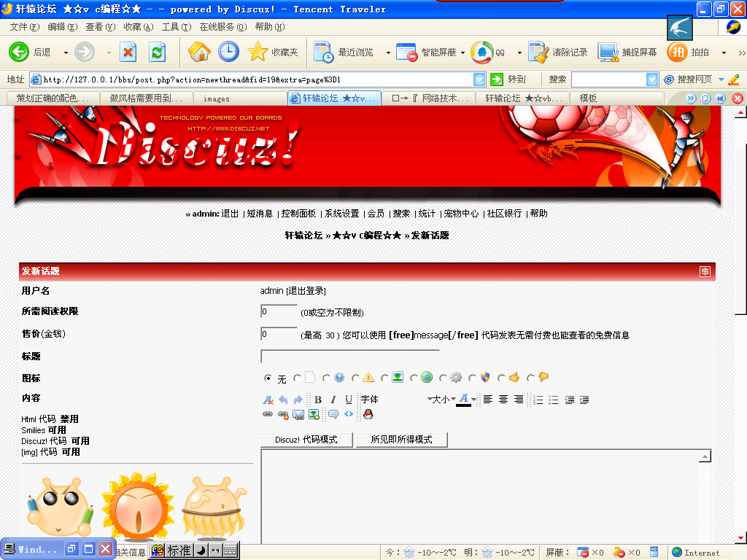The width and height of the screenshot is (747, 560).
Task: Click the font color 'A' swatch
Action: (463, 400)
